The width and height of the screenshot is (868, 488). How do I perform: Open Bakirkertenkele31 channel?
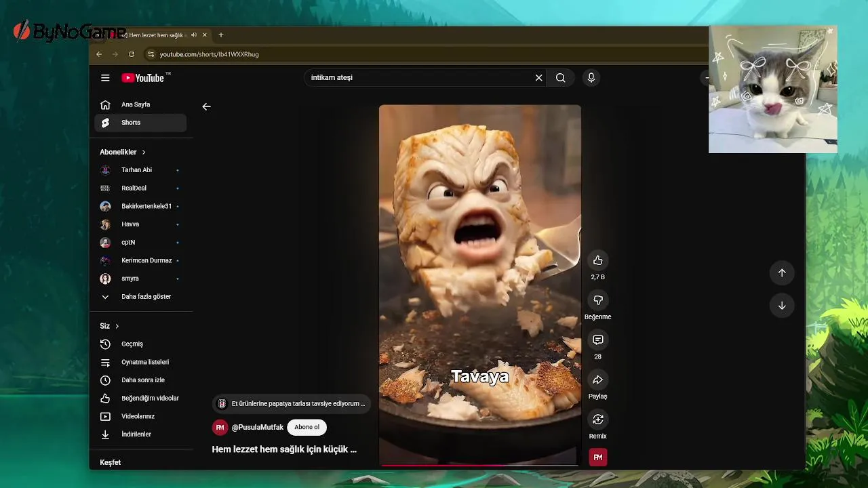[140, 206]
